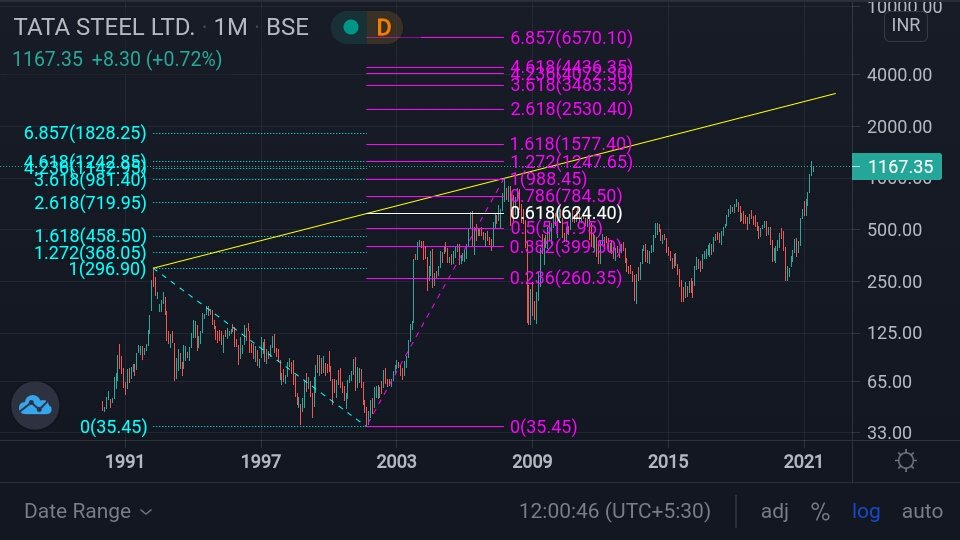Click the 2009 label on time axis
The width and height of the screenshot is (960, 540).
click(x=531, y=461)
